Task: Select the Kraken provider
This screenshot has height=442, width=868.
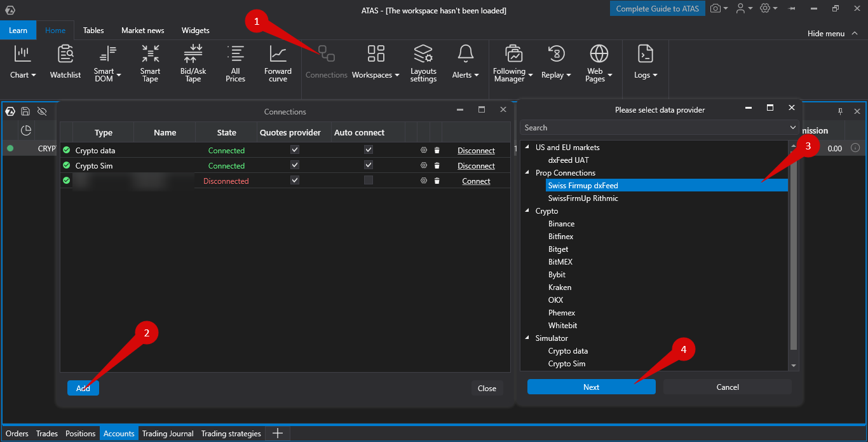Action: 560,287
